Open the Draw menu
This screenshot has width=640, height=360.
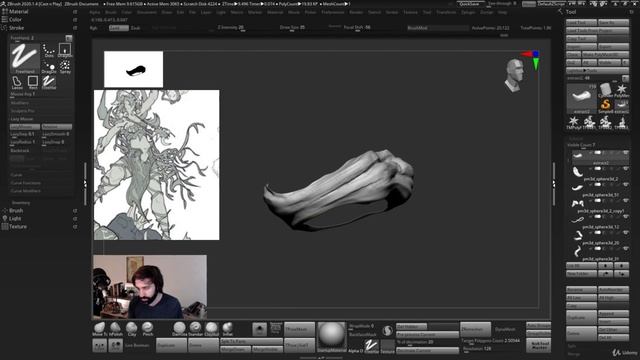click(167, 12)
